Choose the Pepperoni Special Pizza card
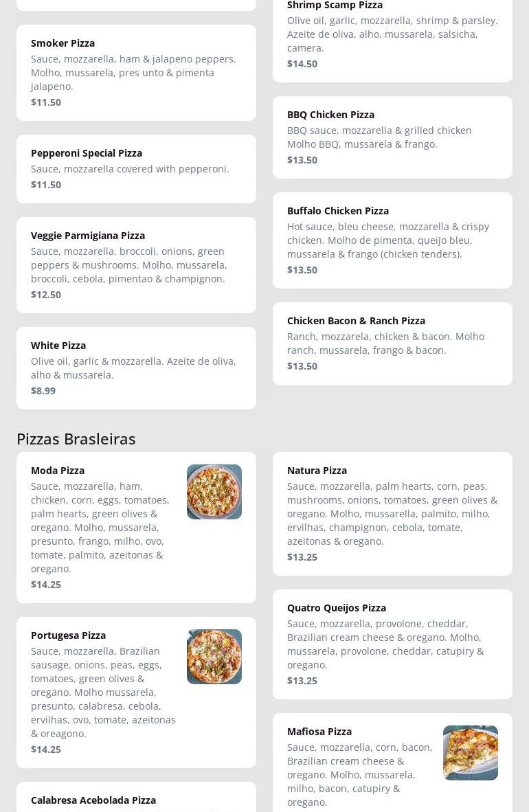Viewport: 529px width, 812px height. click(x=136, y=169)
